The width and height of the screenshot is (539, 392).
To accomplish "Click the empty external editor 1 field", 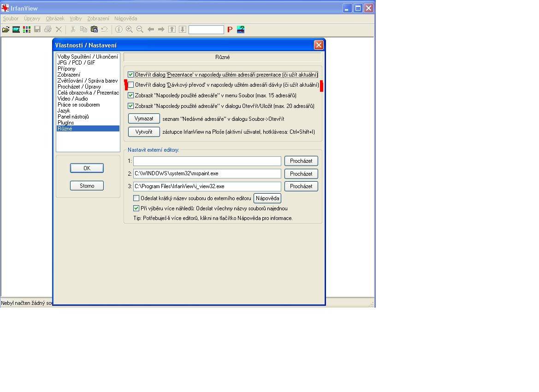I will [x=207, y=161].
